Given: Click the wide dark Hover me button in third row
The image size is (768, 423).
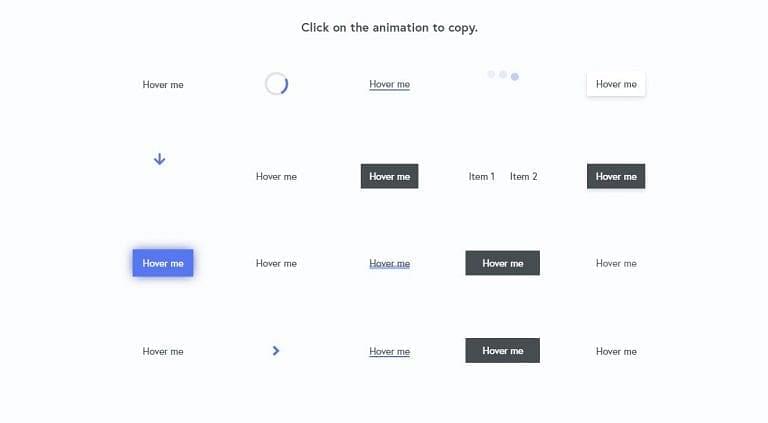Looking at the screenshot, I should 503,263.
